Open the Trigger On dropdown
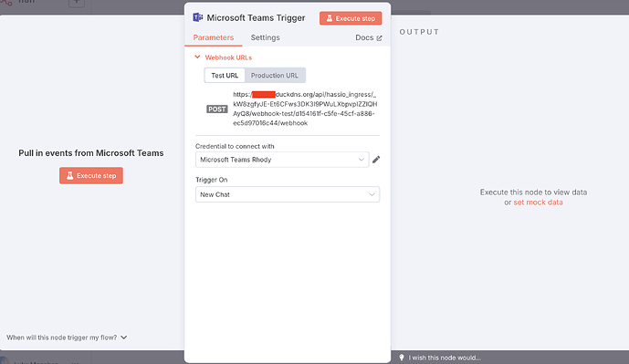The height and width of the screenshot is (364, 629). (x=288, y=194)
